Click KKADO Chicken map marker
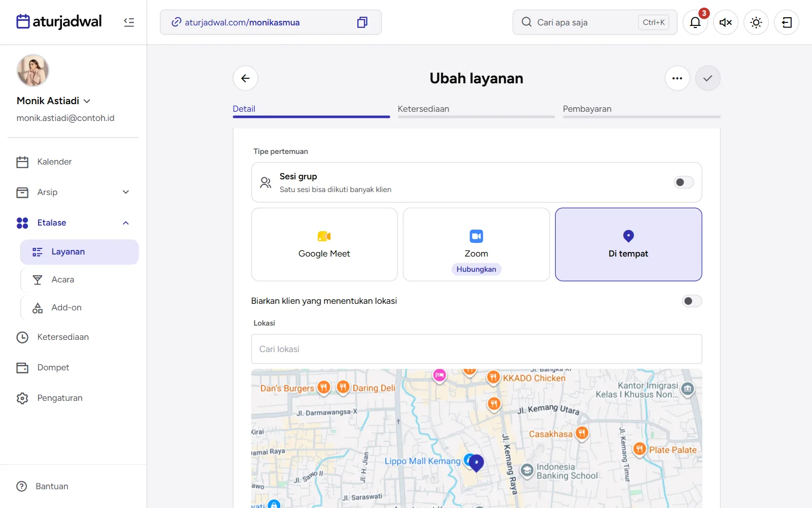This screenshot has height=508, width=812. click(493, 377)
